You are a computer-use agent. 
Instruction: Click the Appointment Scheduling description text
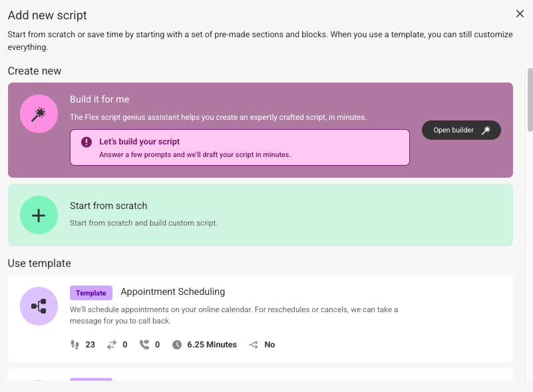[x=234, y=315]
